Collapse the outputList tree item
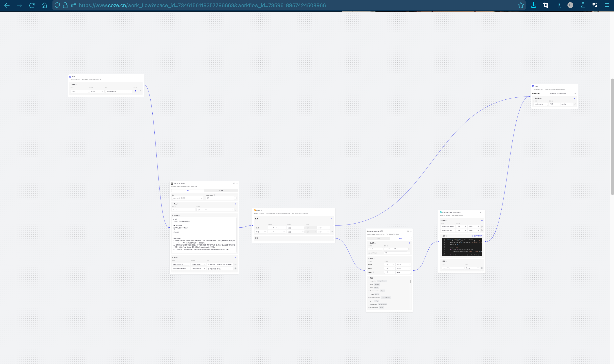614x364 pixels. point(369,281)
